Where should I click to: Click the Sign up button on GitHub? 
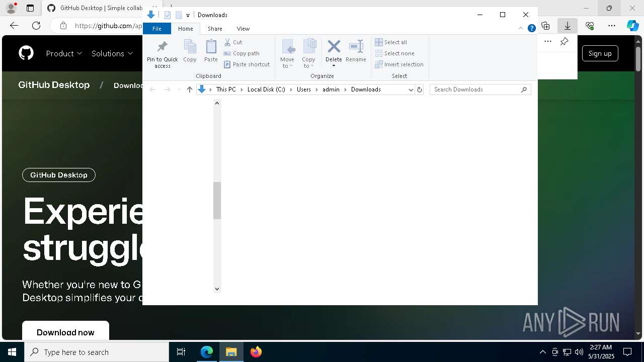click(x=600, y=53)
